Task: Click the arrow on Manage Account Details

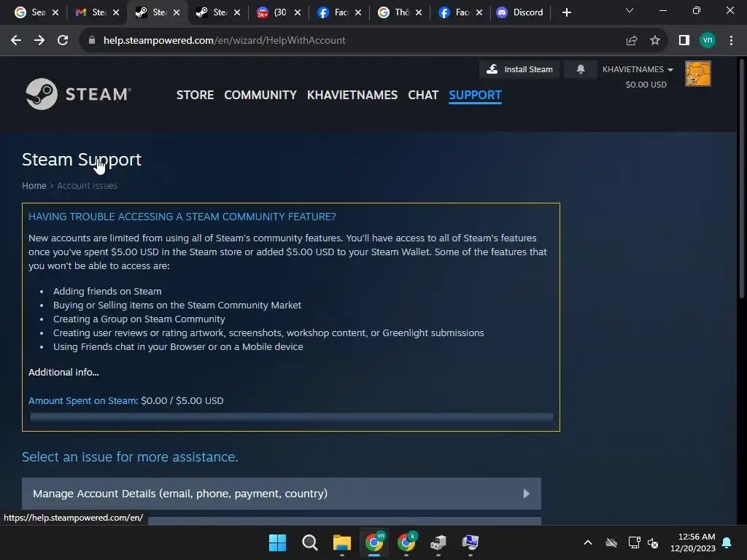Action: point(527,494)
